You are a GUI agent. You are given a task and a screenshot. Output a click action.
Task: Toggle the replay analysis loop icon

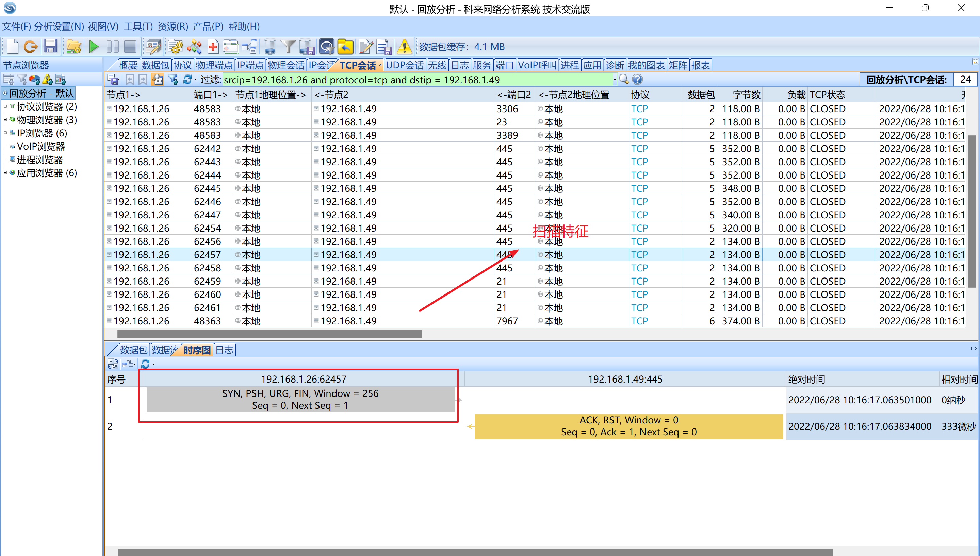pyautogui.click(x=326, y=47)
